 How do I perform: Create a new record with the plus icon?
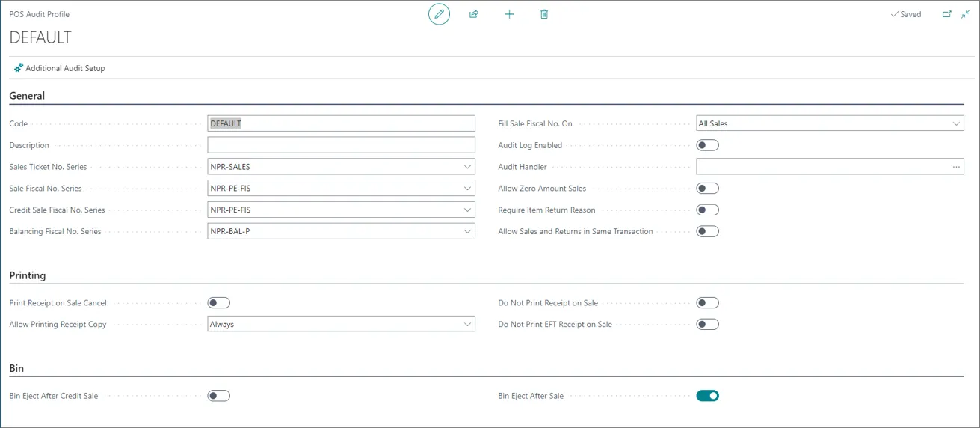pyautogui.click(x=509, y=14)
